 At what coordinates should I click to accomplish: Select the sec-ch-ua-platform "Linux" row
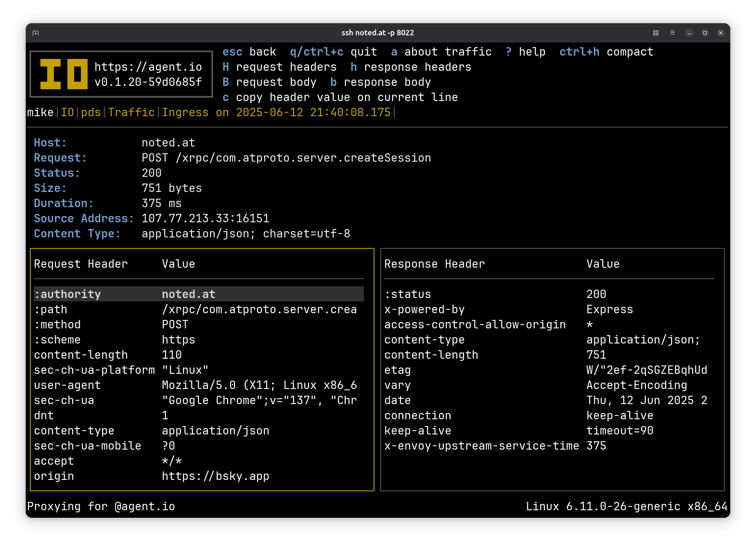pyautogui.click(x=199, y=370)
